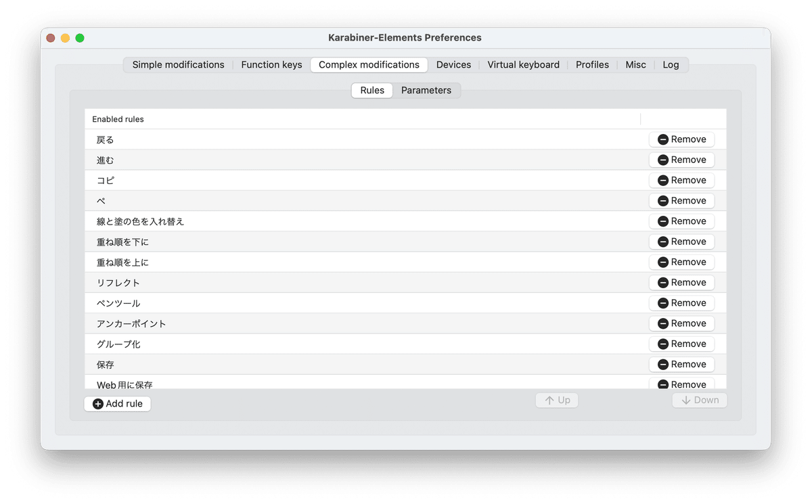Viewport: 812px width, 504px height.
Task: Select the リフレクト rule row
Action: [x=405, y=282]
